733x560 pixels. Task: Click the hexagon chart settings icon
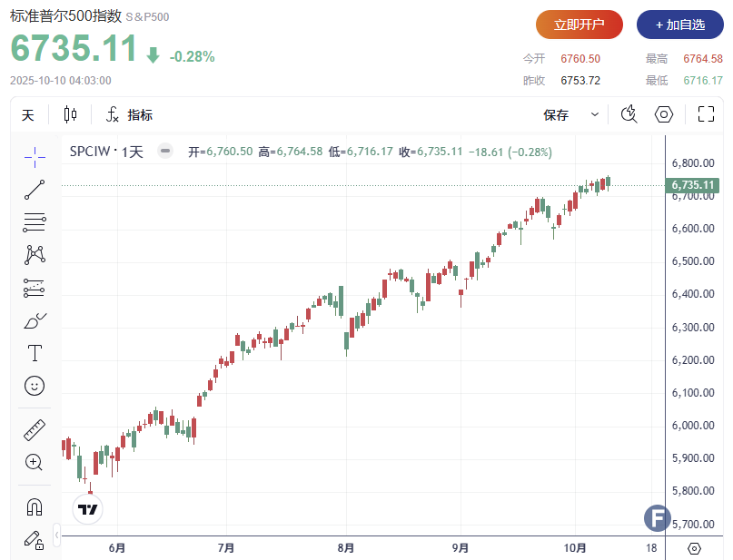coord(664,114)
